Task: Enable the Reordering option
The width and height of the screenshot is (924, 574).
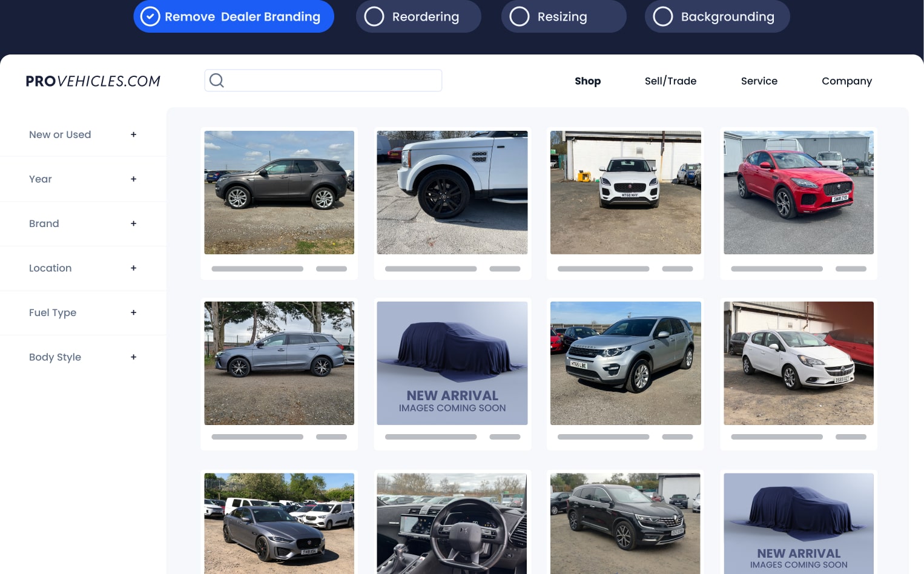Action: pyautogui.click(x=418, y=16)
